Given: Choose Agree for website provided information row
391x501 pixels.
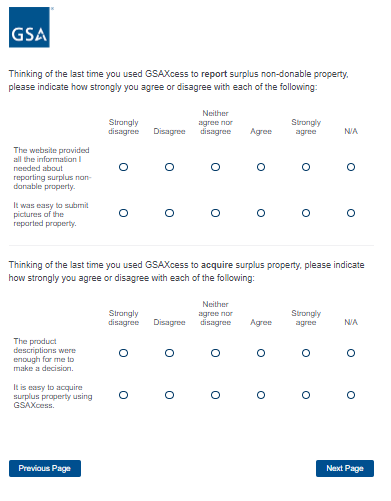Looking at the screenshot, I should pos(261,167).
